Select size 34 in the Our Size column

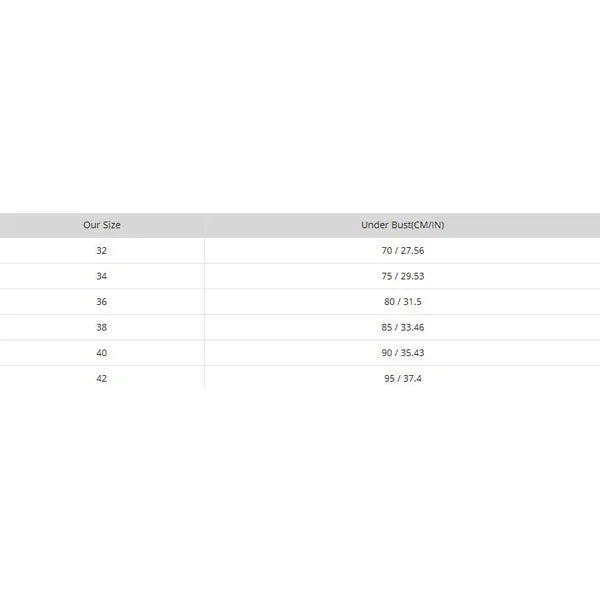pos(102,276)
